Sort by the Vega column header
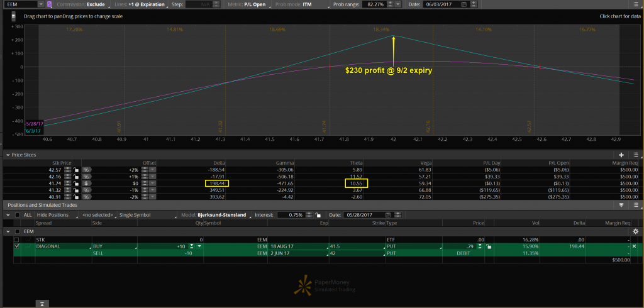 (425, 162)
